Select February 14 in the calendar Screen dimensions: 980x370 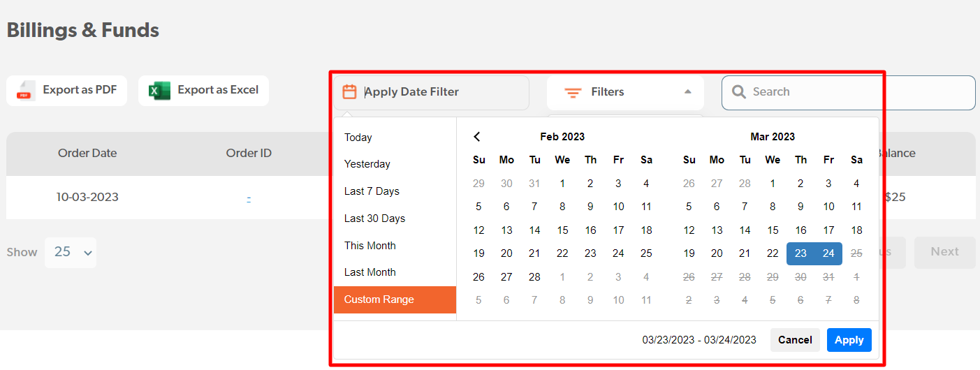coord(534,230)
